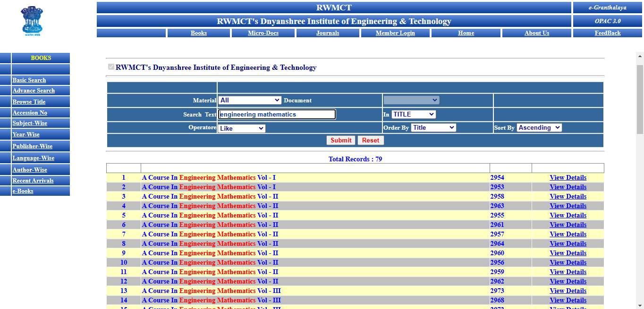This screenshot has height=309, width=644.
Task: Browse books Publisher-Wise
Action: [33, 146]
